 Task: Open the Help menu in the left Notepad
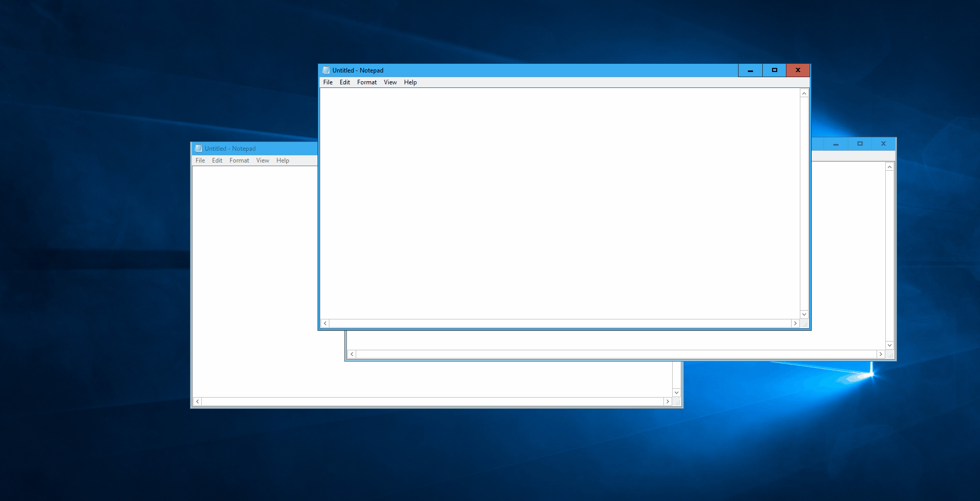click(283, 160)
